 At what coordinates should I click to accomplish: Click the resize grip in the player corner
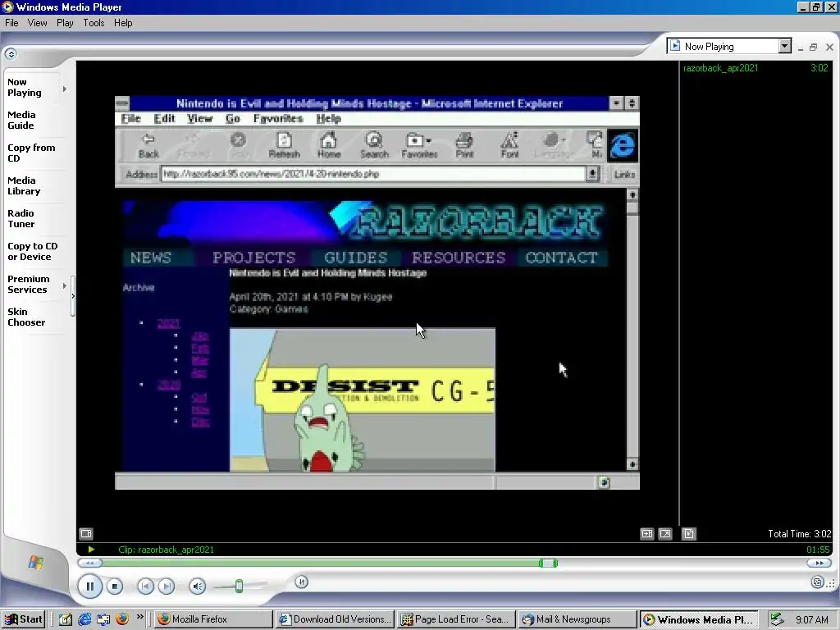click(831, 583)
